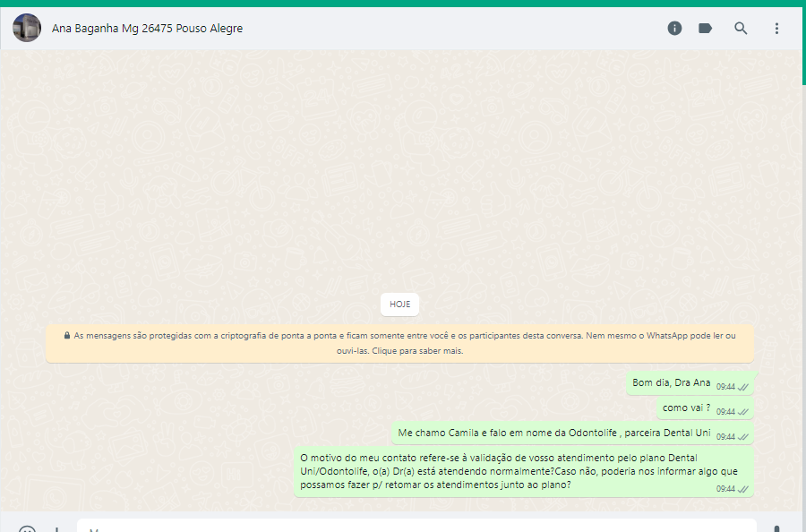Image resolution: width=806 pixels, height=532 pixels.
Task: Click the message input field
Action: (416, 527)
